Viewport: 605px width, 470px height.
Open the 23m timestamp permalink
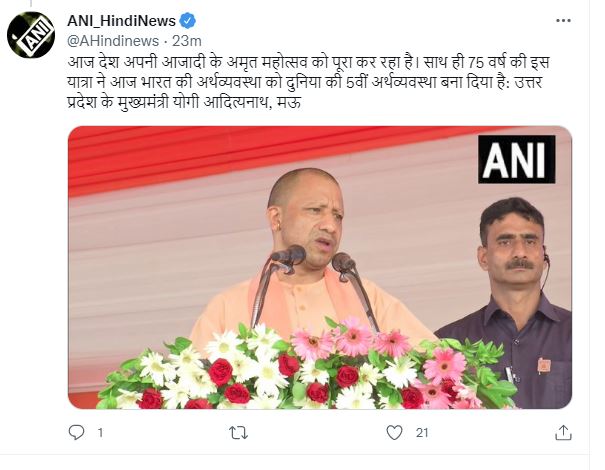(187, 41)
